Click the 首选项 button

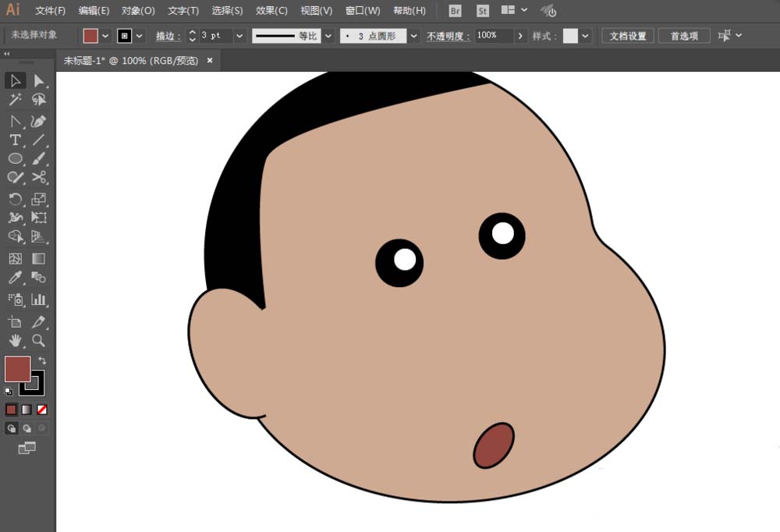click(684, 36)
